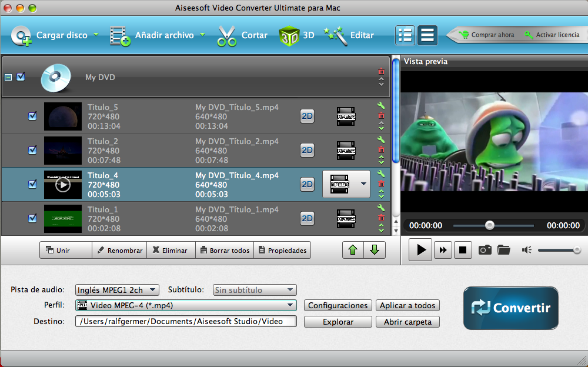Viewport: 588px width, 367px height.
Task: Click Aplicar a todos button
Action: coord(407,305)
